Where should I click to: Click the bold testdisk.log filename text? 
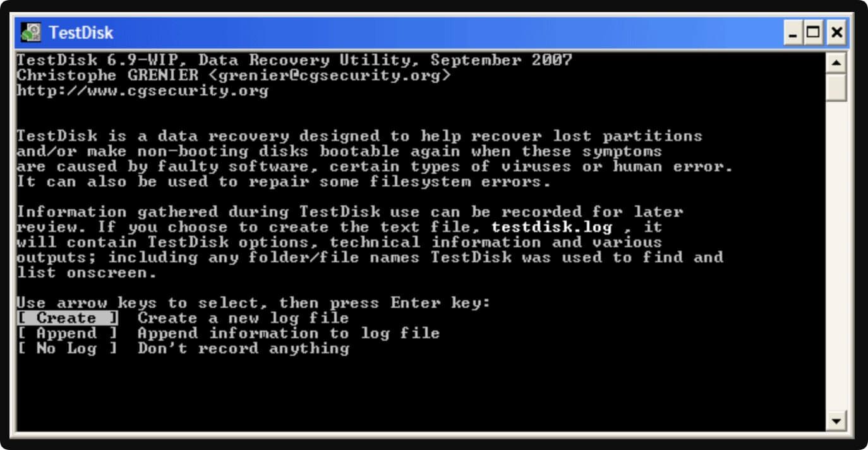[552, 228]
